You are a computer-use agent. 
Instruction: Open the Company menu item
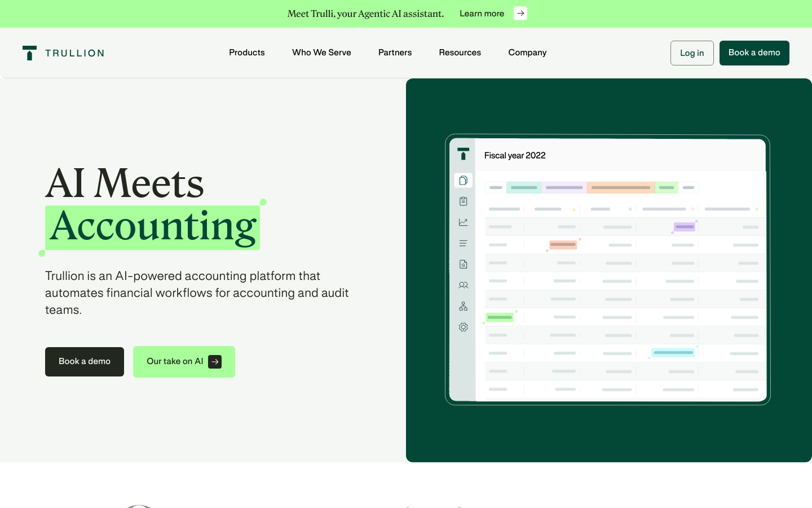coord(527,52)
